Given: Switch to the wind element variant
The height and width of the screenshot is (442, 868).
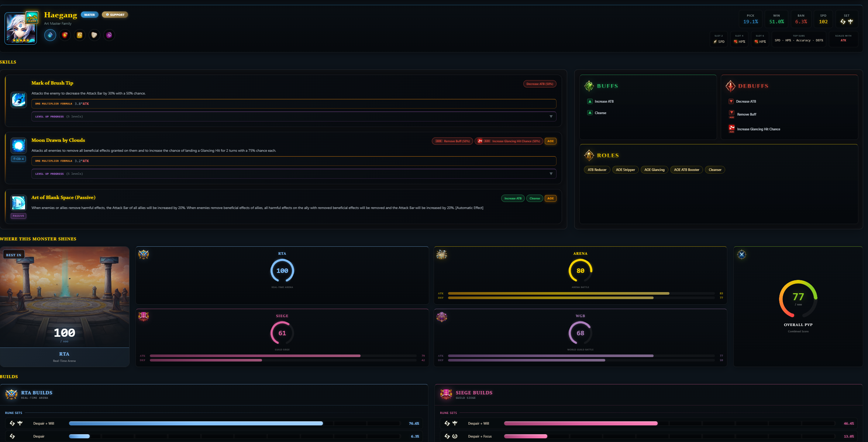Looking at the screenshot, I should [x=80, y=35].
